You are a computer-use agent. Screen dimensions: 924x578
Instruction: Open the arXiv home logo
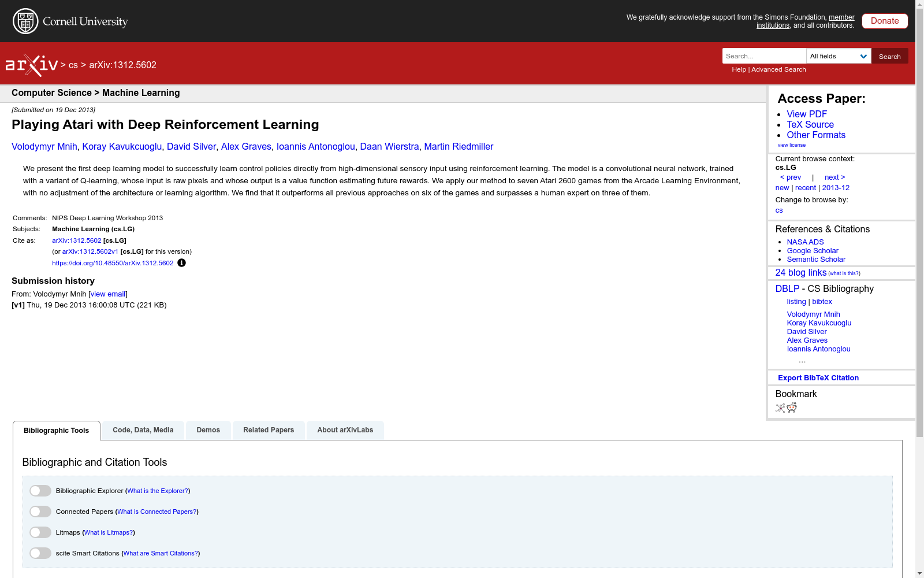tap(32, 65)
